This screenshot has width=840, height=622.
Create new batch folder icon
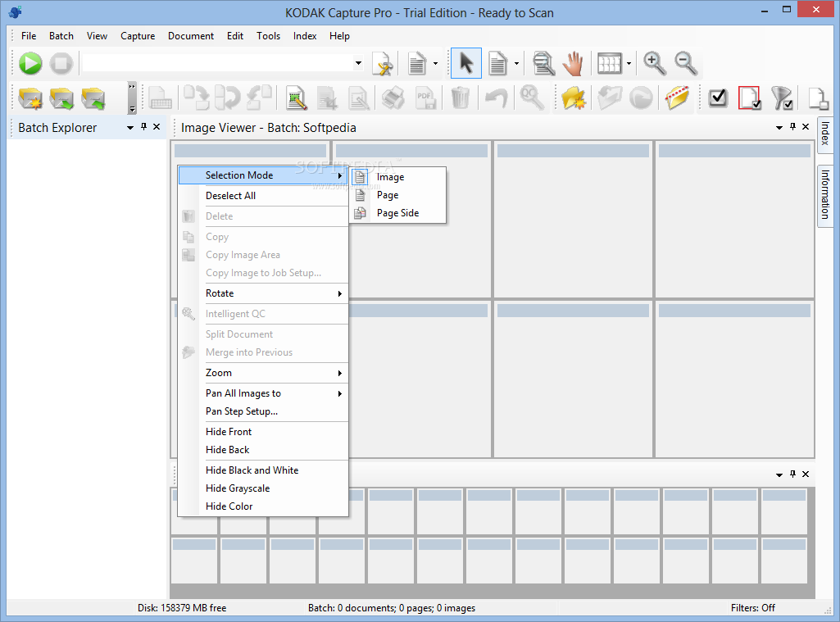pos(30,98)
